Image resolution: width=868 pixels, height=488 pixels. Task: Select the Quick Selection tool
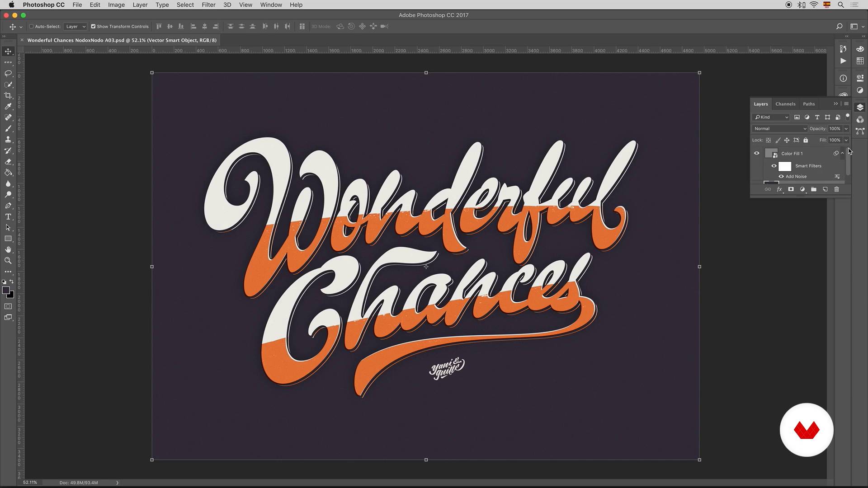click(x=8, y=84)
